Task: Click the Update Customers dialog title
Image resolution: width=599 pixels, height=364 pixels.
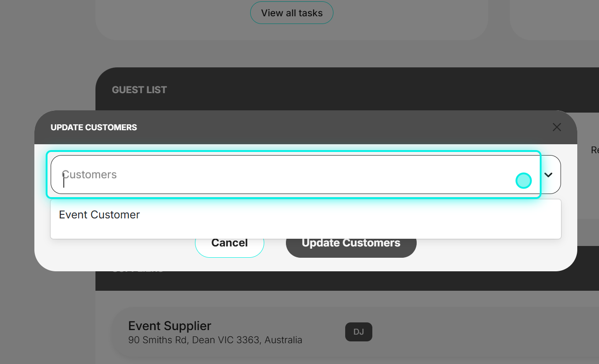Action: pyautogui.click(x=94, y=128)
